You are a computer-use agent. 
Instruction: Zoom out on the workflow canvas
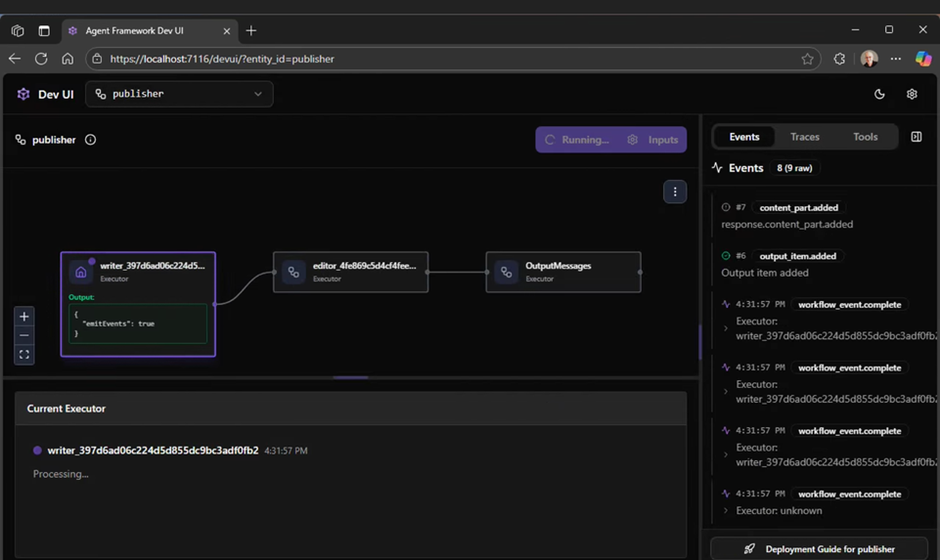pos(24,335)
